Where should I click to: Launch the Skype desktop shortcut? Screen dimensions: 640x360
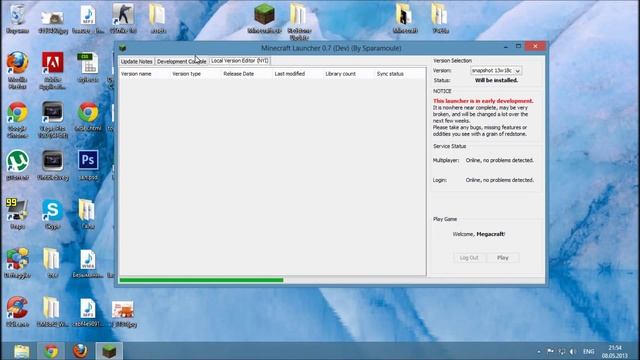[52, 214]
